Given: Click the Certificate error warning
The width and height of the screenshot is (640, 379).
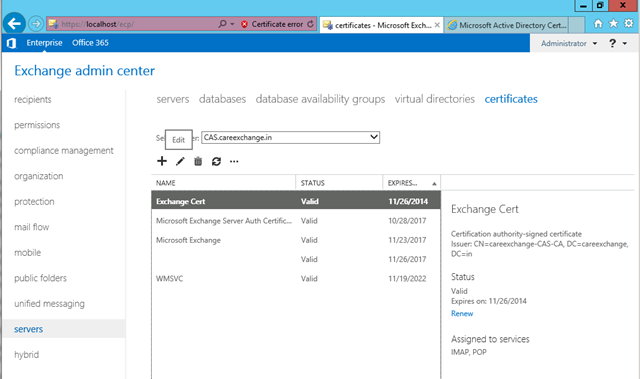Looking at the screenshot, I should click(x=272, y=24).
